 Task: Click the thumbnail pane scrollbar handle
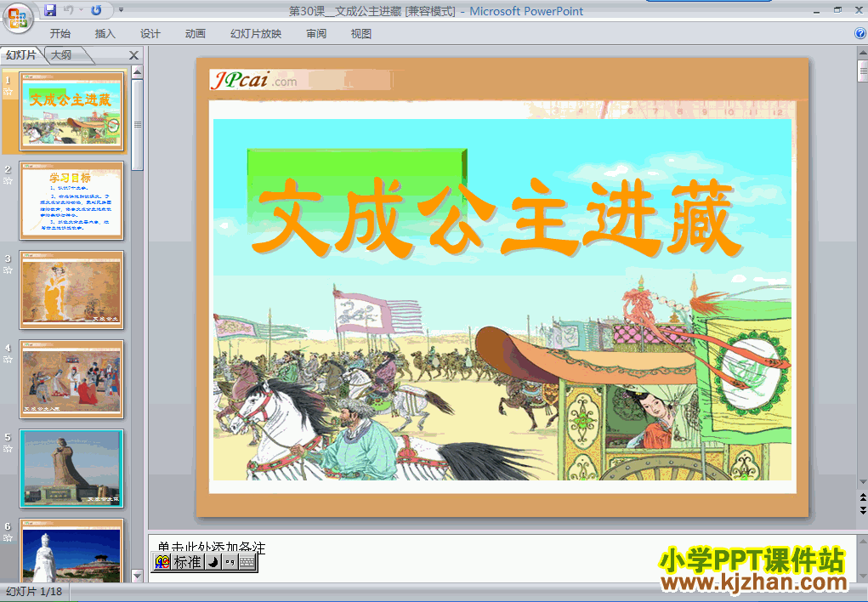pyautogui.click(x=137, y=125)
